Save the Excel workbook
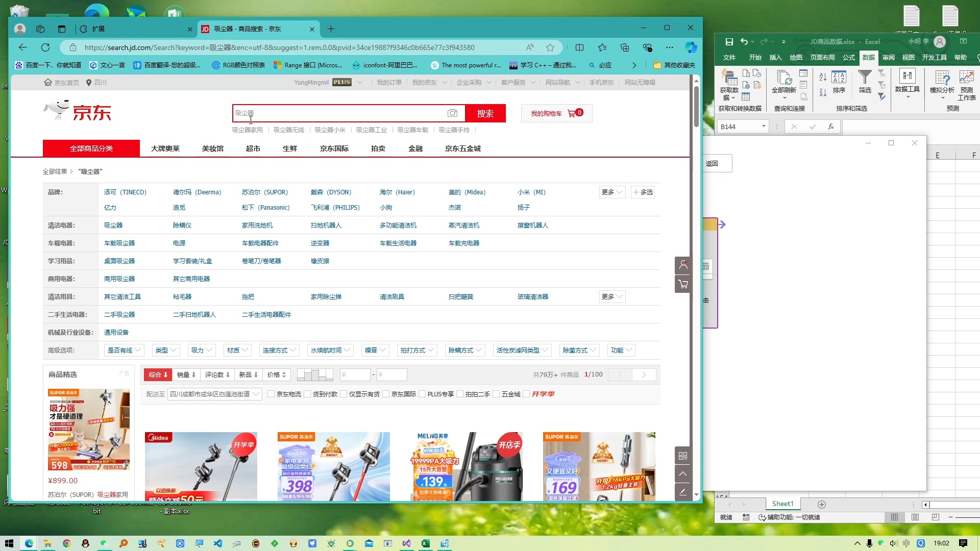 coord(729,42)
